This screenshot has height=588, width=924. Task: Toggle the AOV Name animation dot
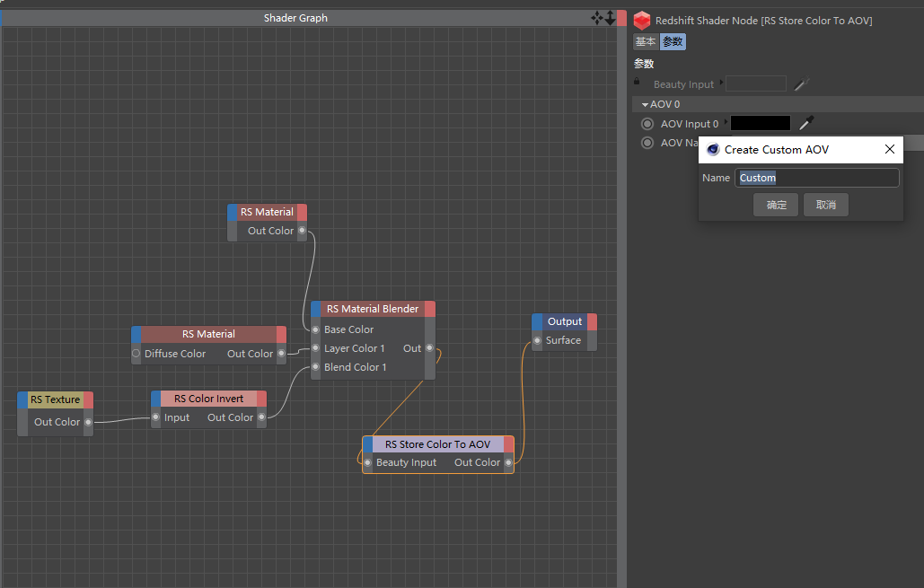(647, 143)
